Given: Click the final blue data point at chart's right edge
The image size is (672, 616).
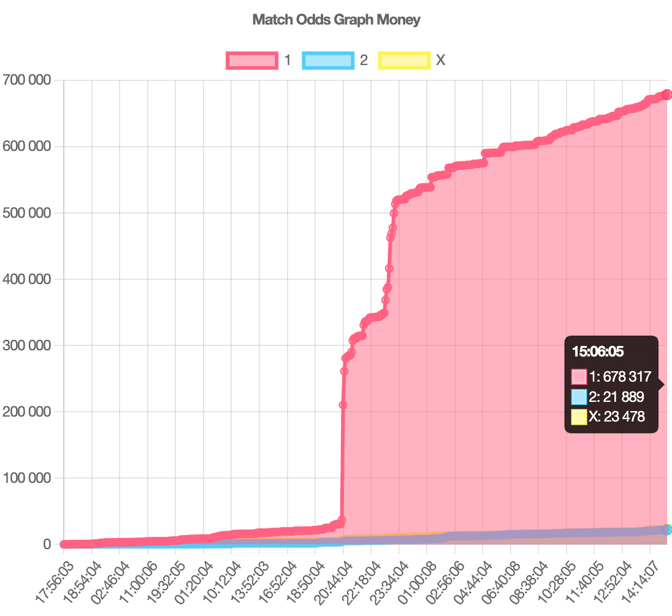Looking at the screenshot, I should pyautogui.click(x=667, y=529).
